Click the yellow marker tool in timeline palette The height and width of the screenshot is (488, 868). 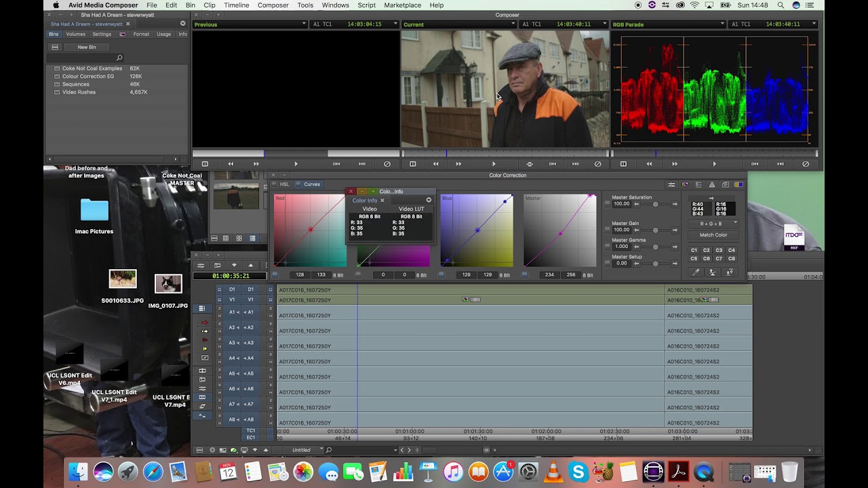click(x=204, y=348)
